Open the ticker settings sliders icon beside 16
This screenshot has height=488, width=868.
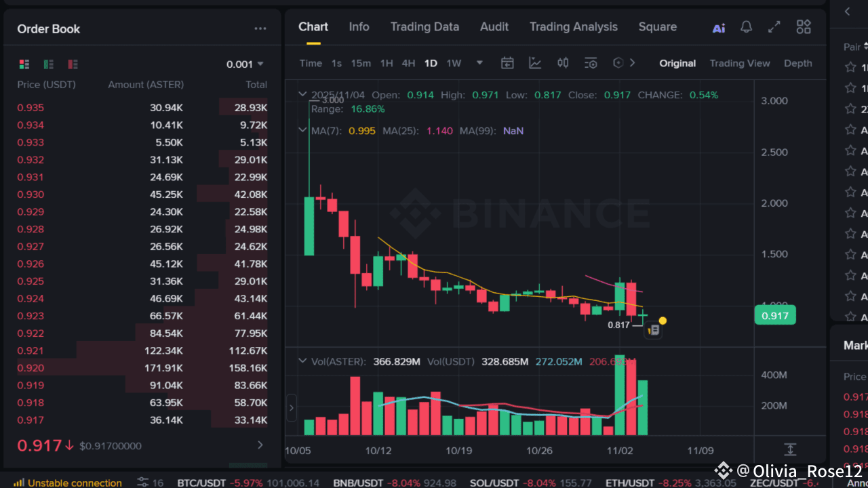[142, 483]
